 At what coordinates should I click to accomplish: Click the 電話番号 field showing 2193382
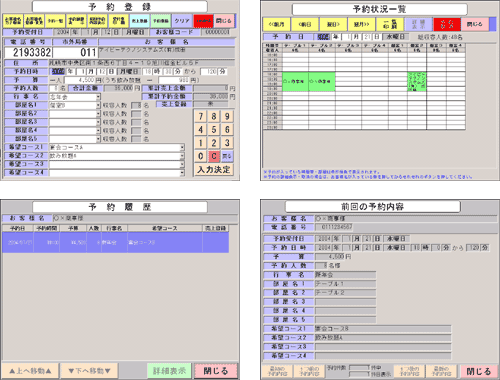(x=28, y=52)
